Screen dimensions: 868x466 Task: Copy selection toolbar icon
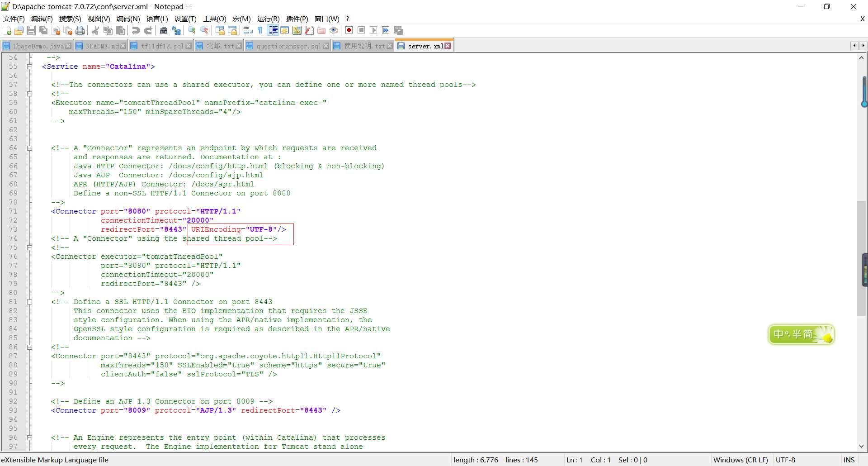pos(108,30)
